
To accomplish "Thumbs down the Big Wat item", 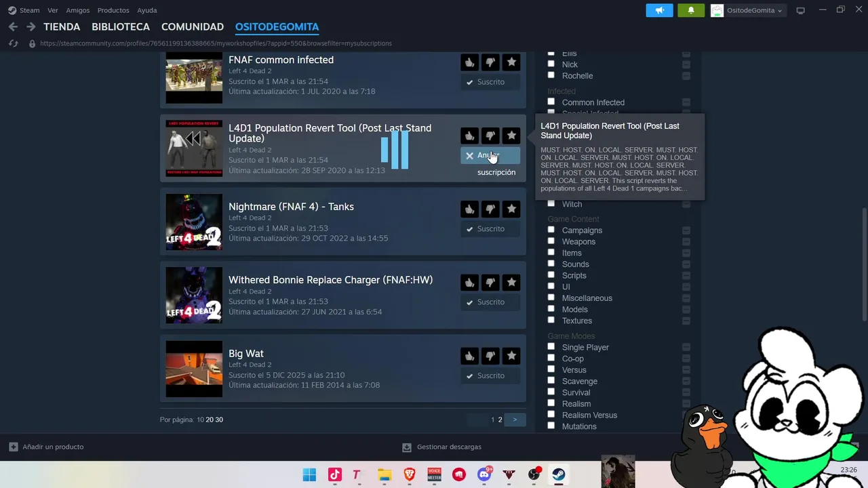I will (490, 356).
